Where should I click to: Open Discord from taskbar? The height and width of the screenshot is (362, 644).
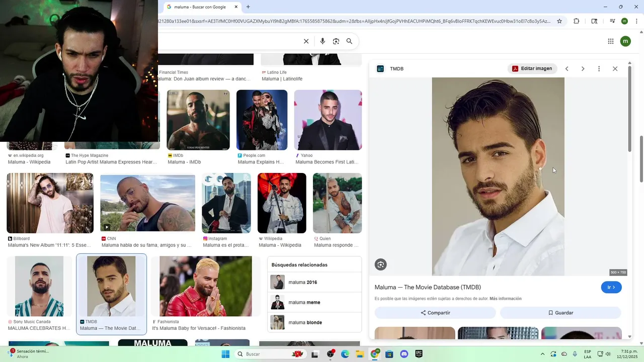pos(404,354)
